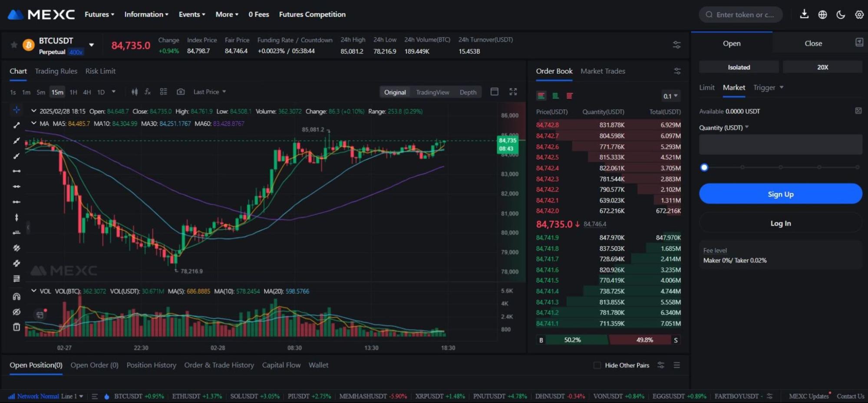Open the Capital Flow tab
Viewport: 868px width, 403px height.
[281, 365]
